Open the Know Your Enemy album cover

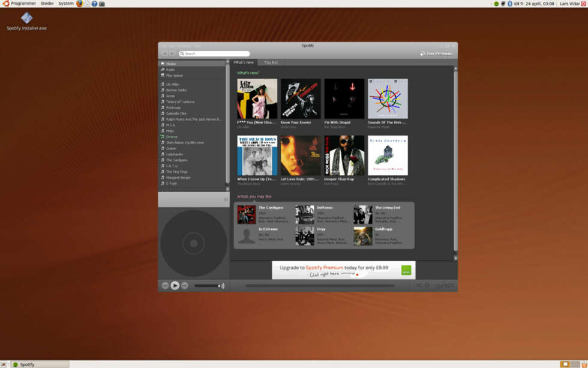click(301, 98)
